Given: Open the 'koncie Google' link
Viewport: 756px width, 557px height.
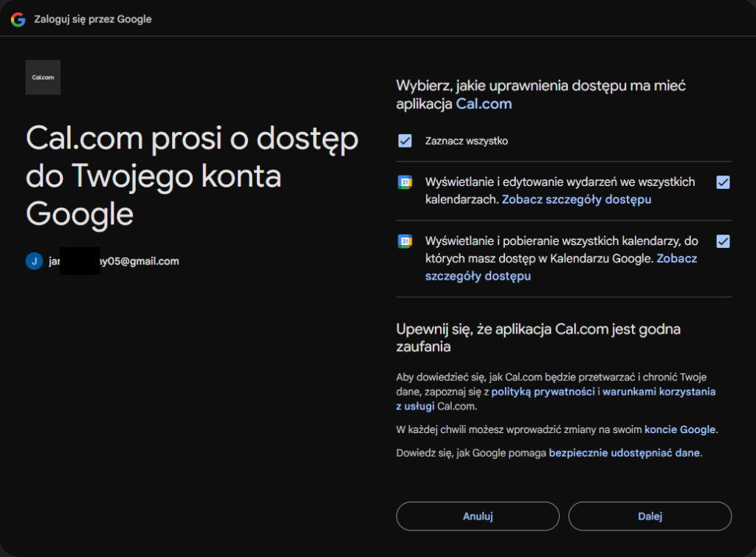Looking at the screenshot, I should click(x=680, y=429).
